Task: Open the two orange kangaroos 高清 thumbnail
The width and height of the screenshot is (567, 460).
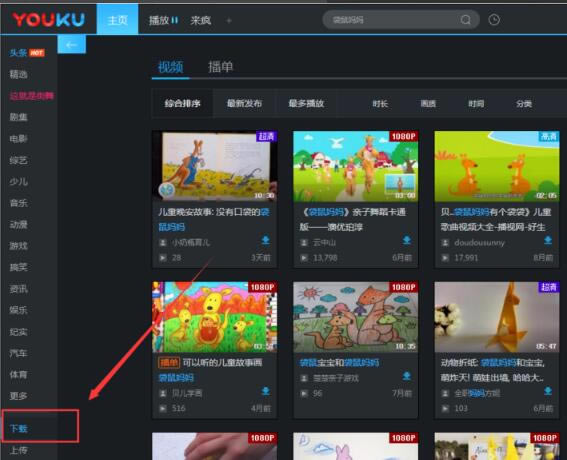Action: 497,166
